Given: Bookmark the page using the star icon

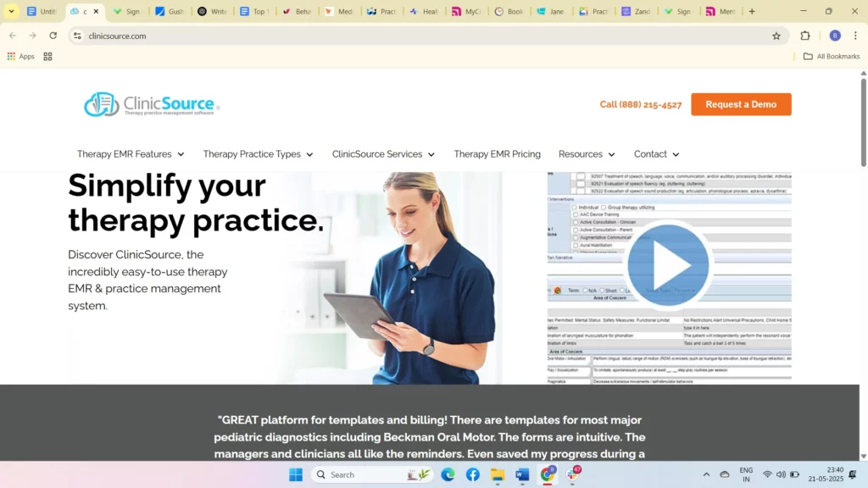Looking at the screenshot, I should pos(776,36).
